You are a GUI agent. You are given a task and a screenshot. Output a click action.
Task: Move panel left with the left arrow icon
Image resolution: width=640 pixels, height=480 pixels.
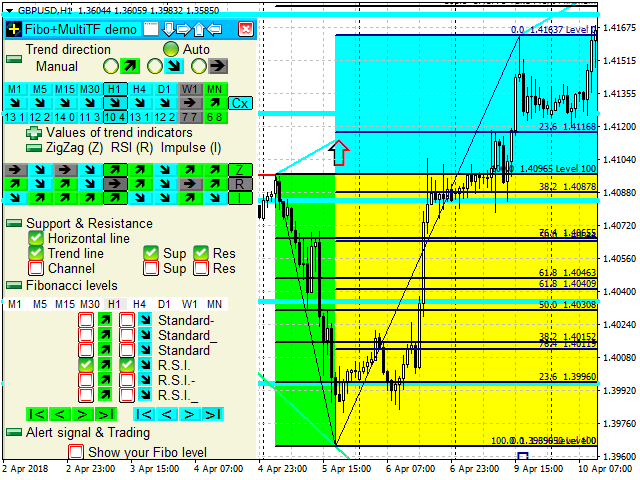(x=214, y=29)
